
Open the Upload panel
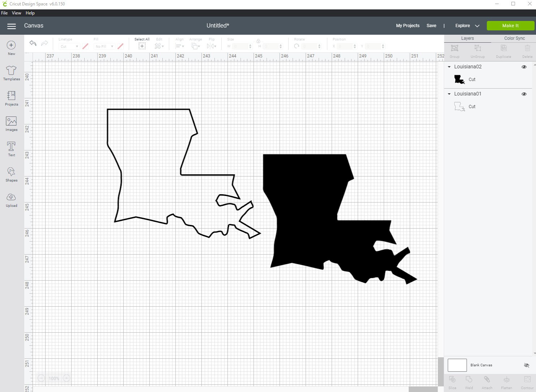(11, 200)
